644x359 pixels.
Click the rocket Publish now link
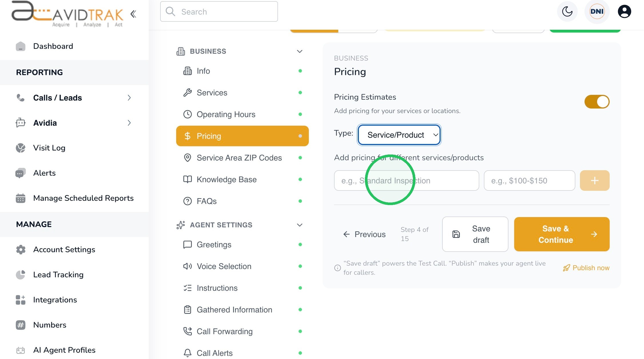pyautogui.click(x=586, y=268)
